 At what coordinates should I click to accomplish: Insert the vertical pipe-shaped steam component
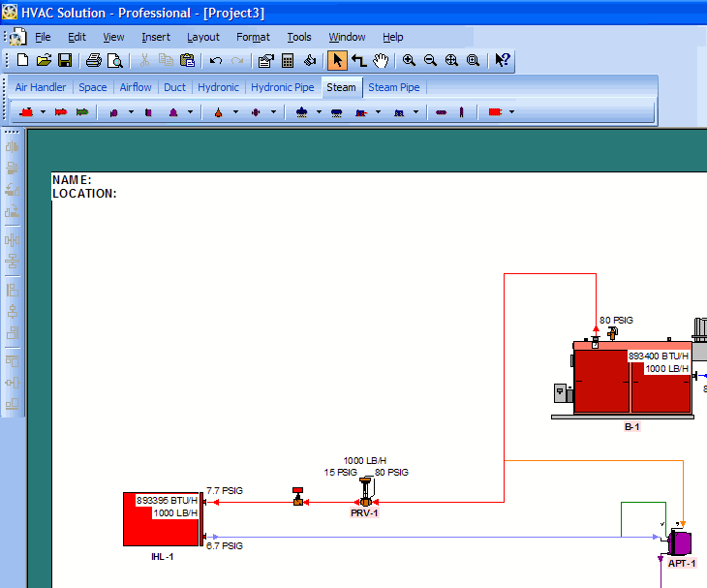[x=461, y=112]
